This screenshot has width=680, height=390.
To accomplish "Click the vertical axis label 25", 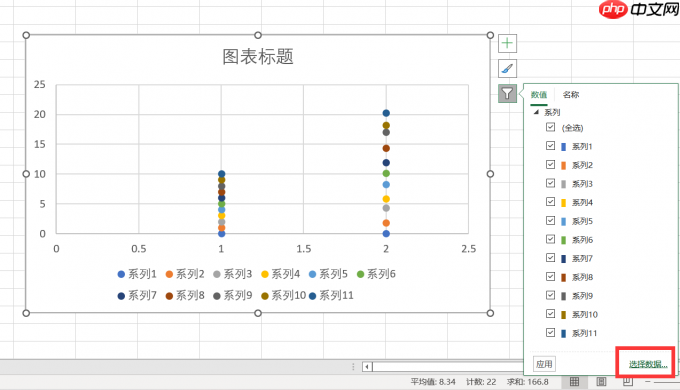I will 39,85.
